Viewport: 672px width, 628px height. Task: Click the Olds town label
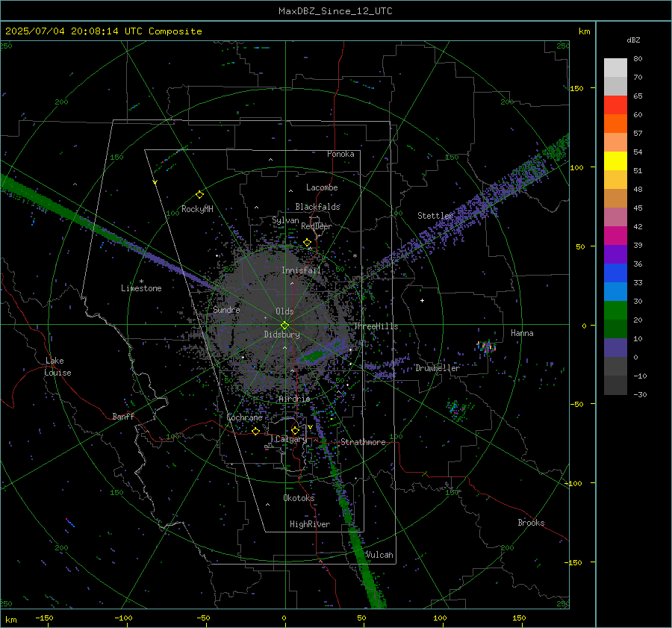(x=284, y=311)
